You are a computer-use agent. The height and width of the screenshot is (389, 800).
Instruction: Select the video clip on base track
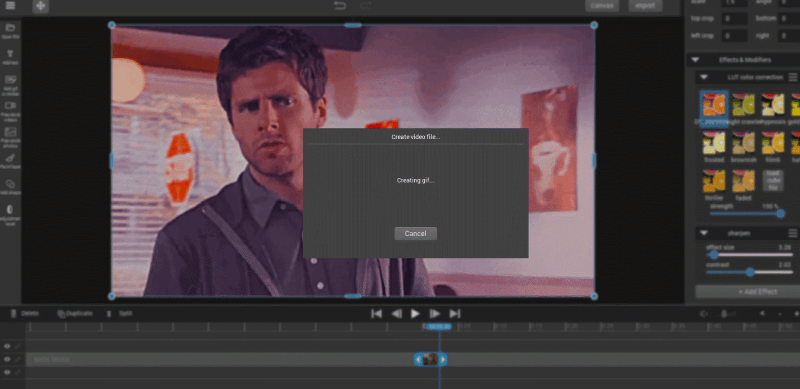point(431,359)
